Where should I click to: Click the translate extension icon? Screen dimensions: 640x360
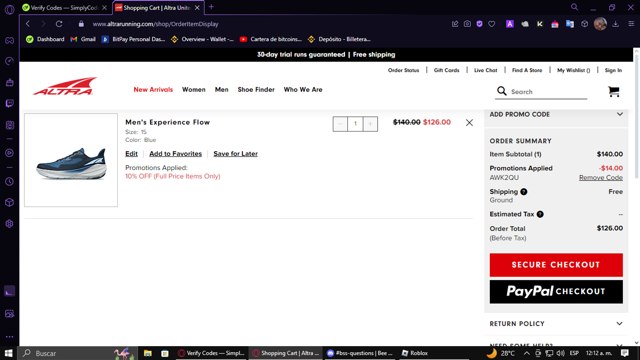coord(570,24)
